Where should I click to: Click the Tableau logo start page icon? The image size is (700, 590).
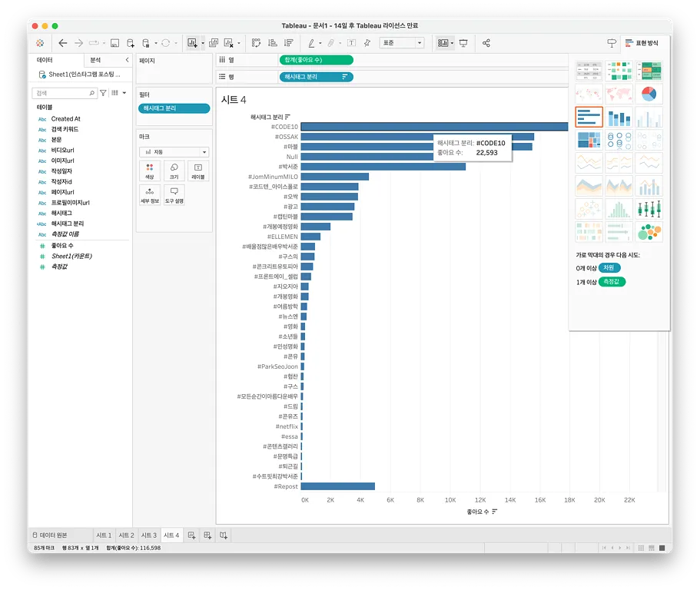41,43
